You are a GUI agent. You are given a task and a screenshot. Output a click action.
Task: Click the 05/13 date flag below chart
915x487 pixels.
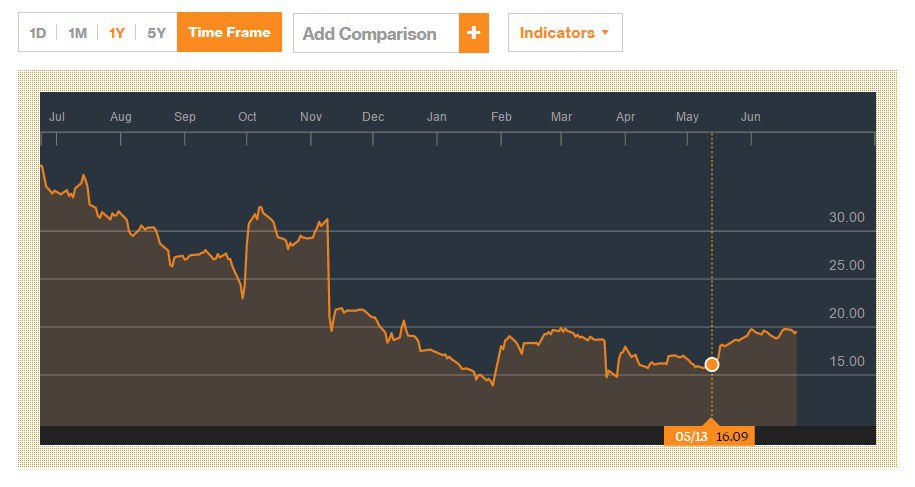[x=689, y=436]
